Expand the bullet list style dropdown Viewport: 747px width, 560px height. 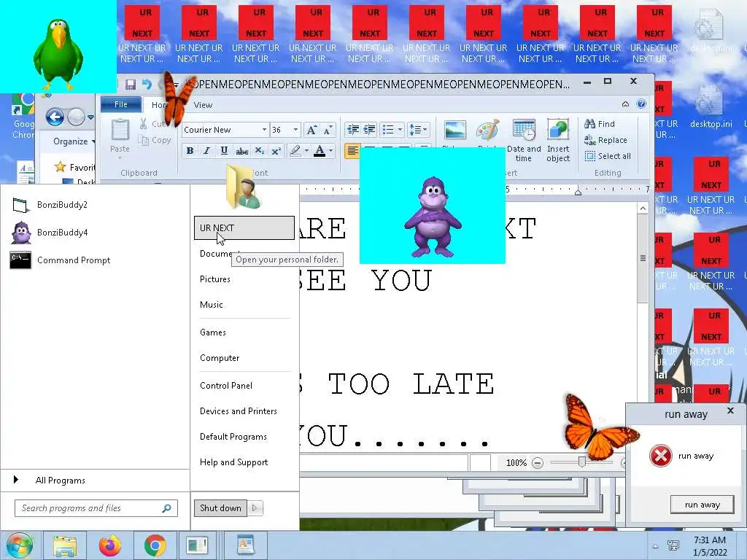coord(400,130)
